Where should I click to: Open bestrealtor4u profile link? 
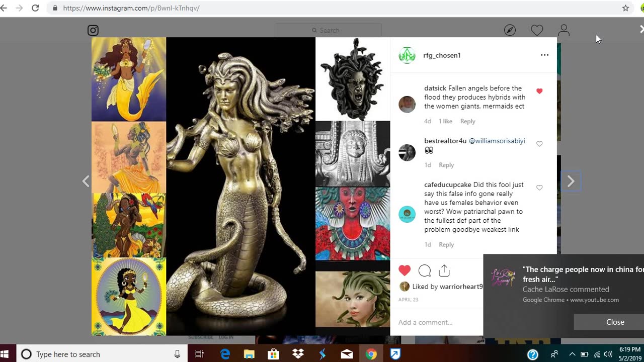[445, 141]
